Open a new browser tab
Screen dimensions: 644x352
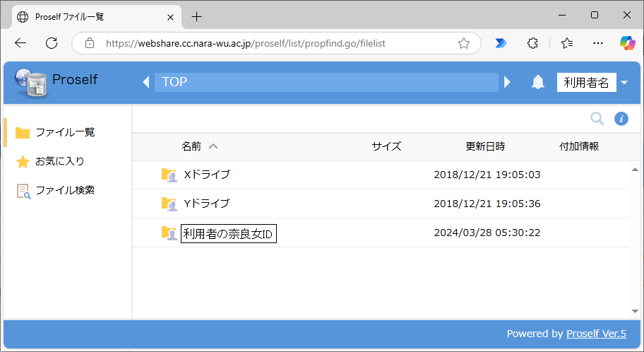coord(197,17)
